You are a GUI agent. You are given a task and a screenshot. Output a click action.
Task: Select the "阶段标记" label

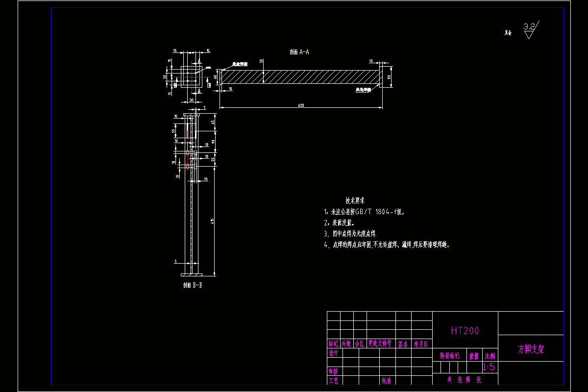pyautogui.click(x=449, y=356)
